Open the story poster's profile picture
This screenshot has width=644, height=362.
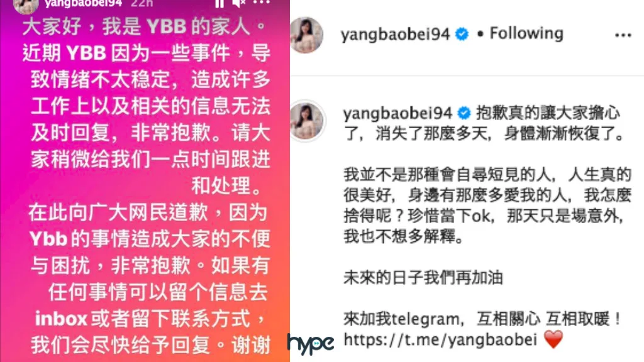click(x=26, y=6)
